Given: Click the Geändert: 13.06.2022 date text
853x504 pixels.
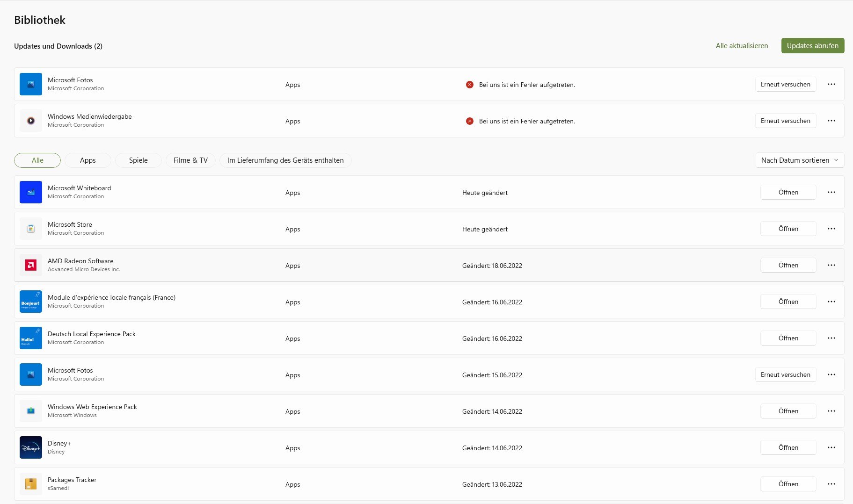Looking at the screenshot, I should coord(492,484).
